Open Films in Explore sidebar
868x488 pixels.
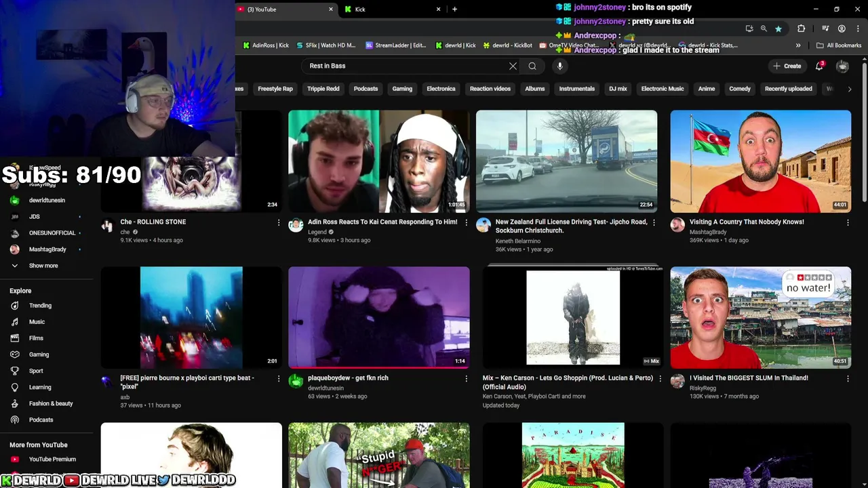(x=36, y=338)
